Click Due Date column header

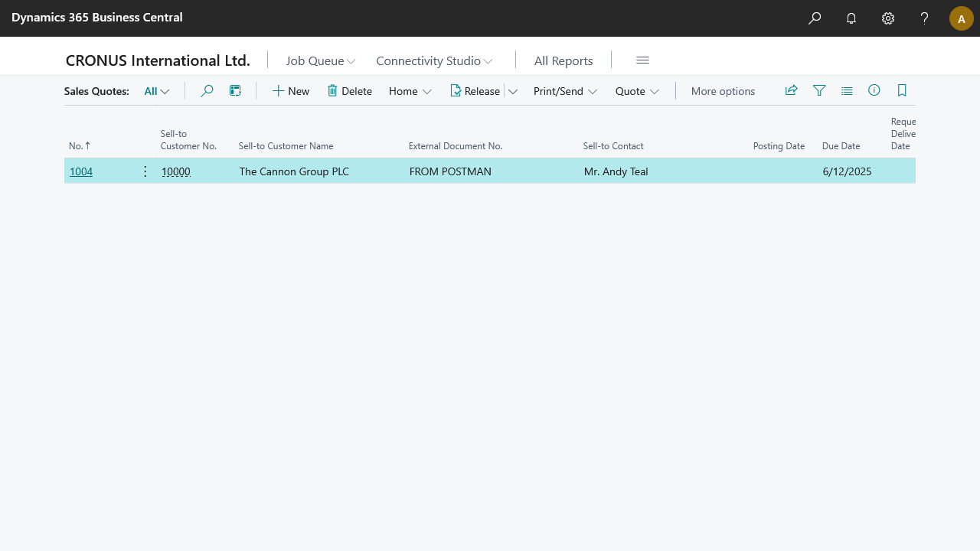pyautogui.click(x=841, y=145)
